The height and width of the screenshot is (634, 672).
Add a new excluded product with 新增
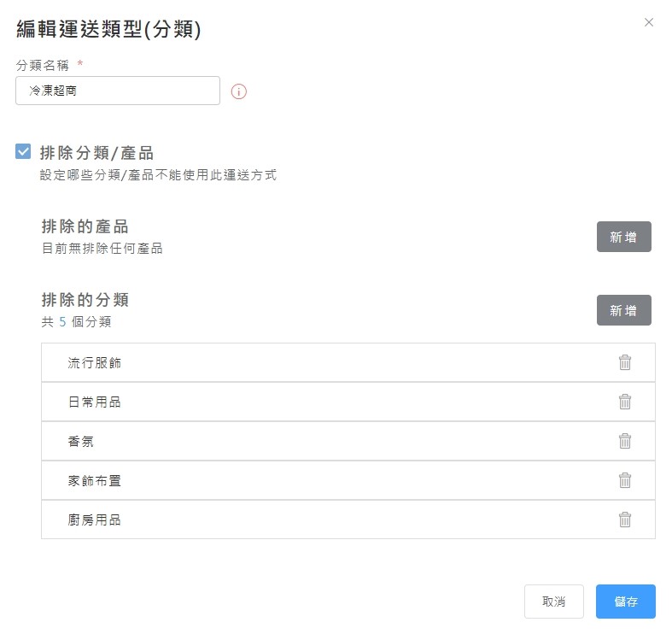[623, 237]
